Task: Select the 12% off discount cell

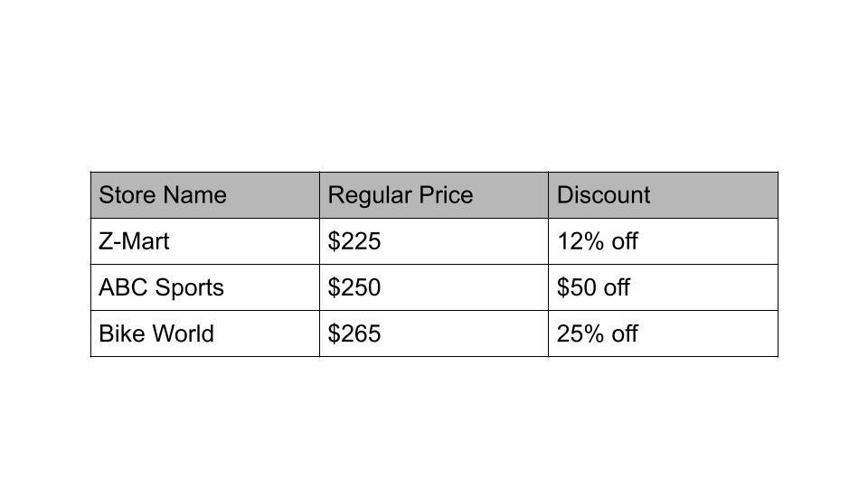Action: coord(663,241)
